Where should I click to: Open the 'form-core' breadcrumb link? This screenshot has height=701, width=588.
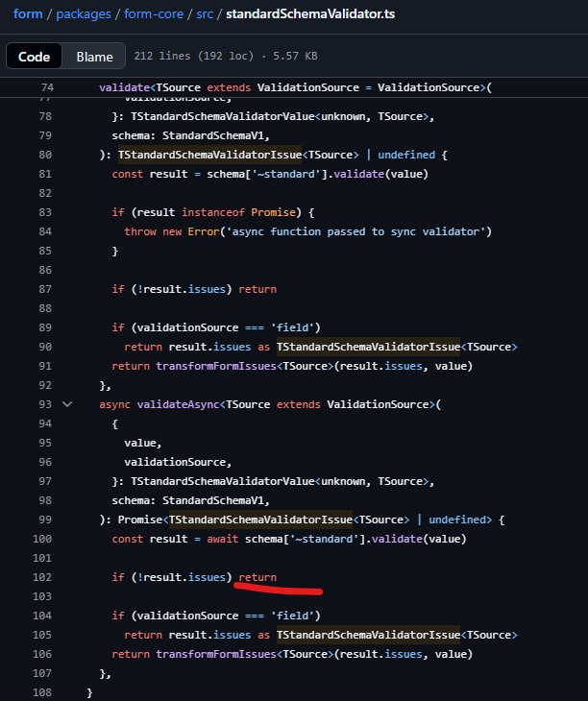click(154, 13)
